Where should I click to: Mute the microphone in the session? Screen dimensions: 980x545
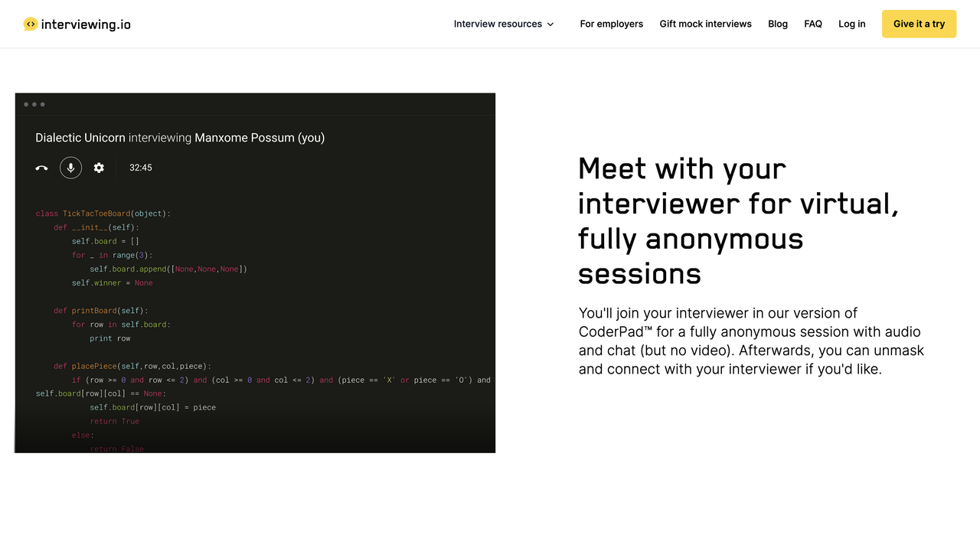tap(70, 168)
